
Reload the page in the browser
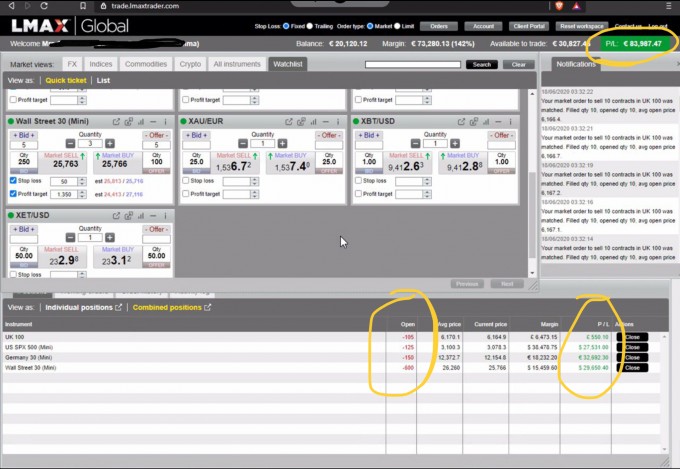(x=44, y=6)
